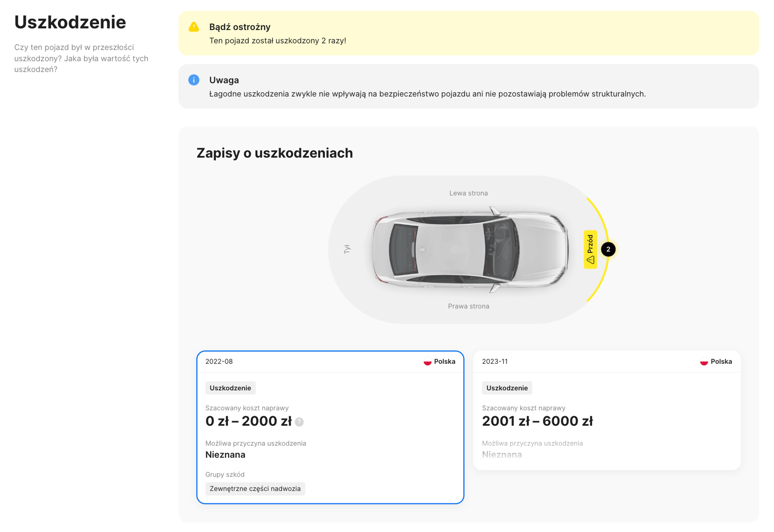Click the help question mark beside 2000 zł
Image resolution: width=774 pixels, height=532 pixels.
(x=299, y=422)
